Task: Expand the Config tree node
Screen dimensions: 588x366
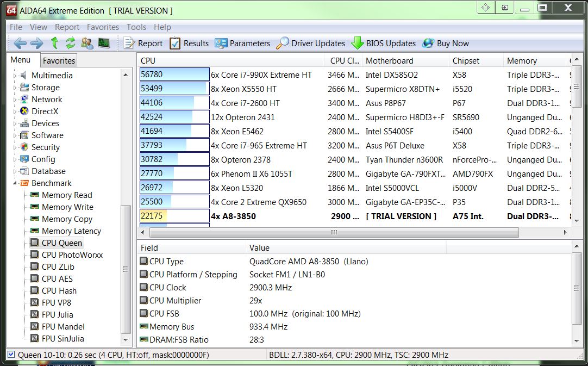Action: (x=15, y=159)
